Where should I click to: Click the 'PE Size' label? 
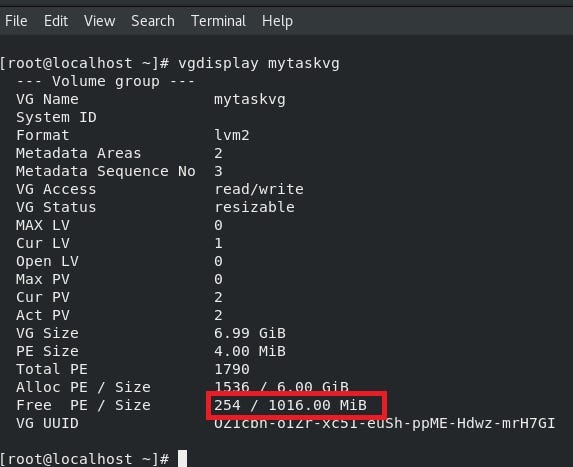47,351
